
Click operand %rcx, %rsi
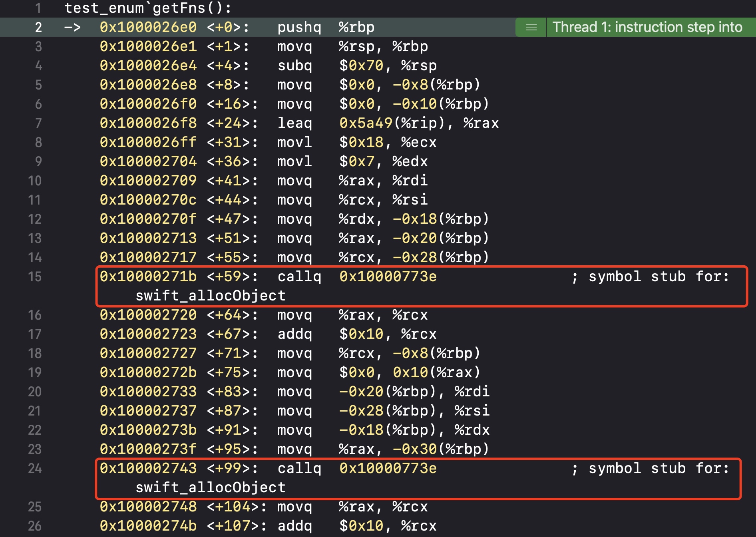coord(384,200)
